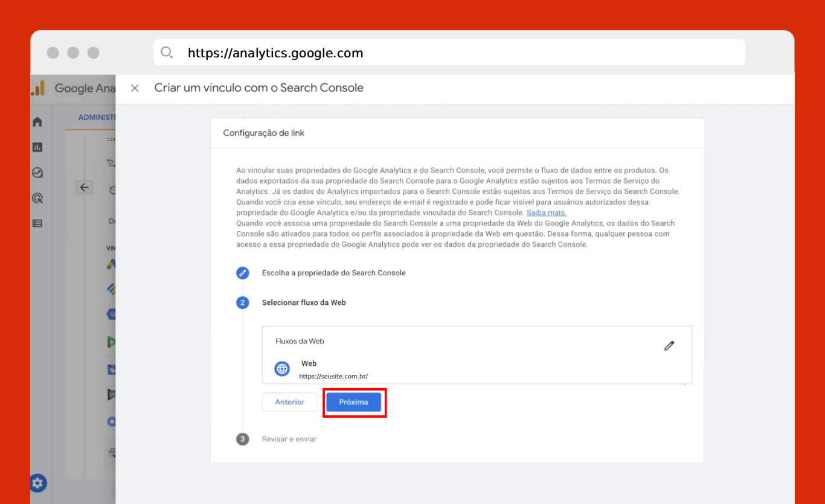The width and height of the screenshot is (825, 504).
Task: Click the Google Analytics logo
Action: [38, 88]
